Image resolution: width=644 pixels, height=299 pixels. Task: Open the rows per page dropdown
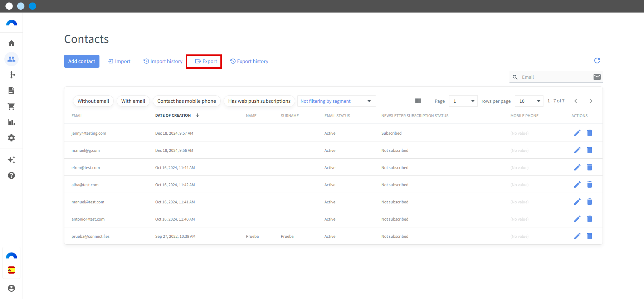tap(529, 101)
